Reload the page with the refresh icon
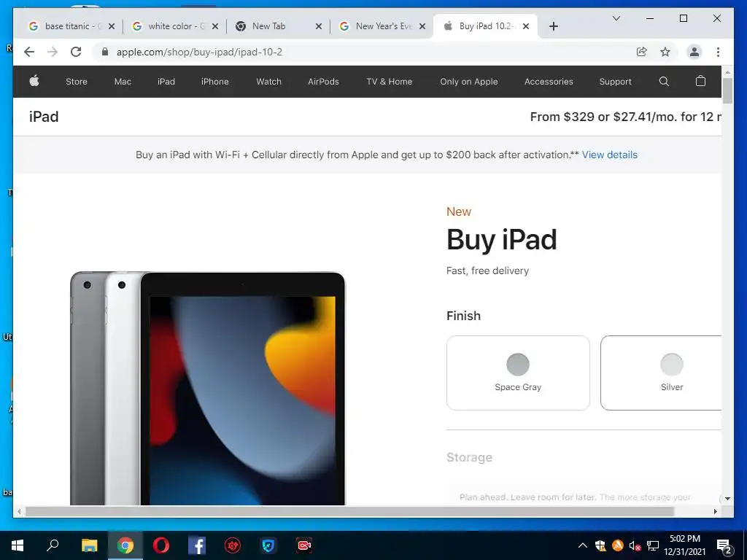The image size is (747, 560). 76,52
